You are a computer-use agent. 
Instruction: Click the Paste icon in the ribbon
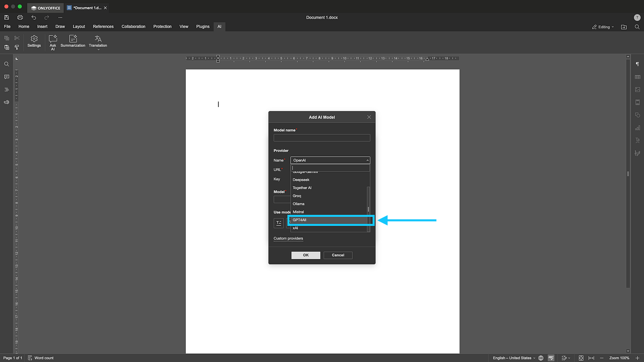point(6,47)
